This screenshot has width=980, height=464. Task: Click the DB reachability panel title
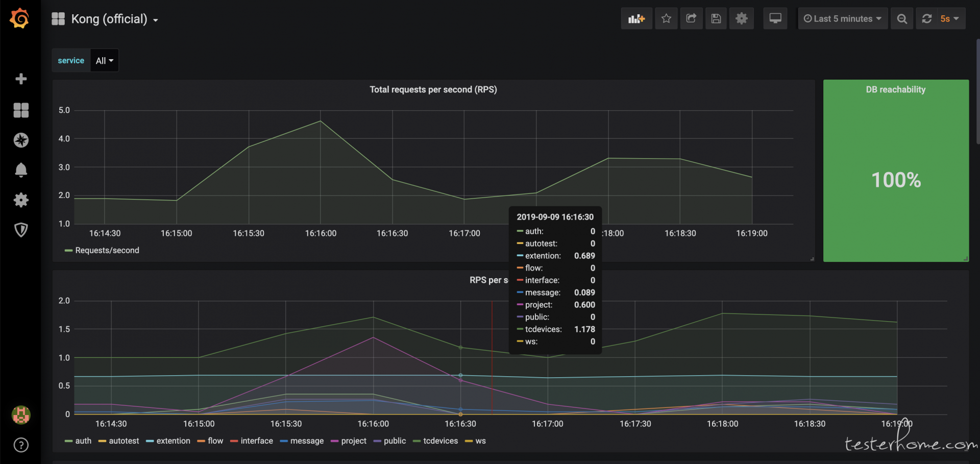[895, 90]
